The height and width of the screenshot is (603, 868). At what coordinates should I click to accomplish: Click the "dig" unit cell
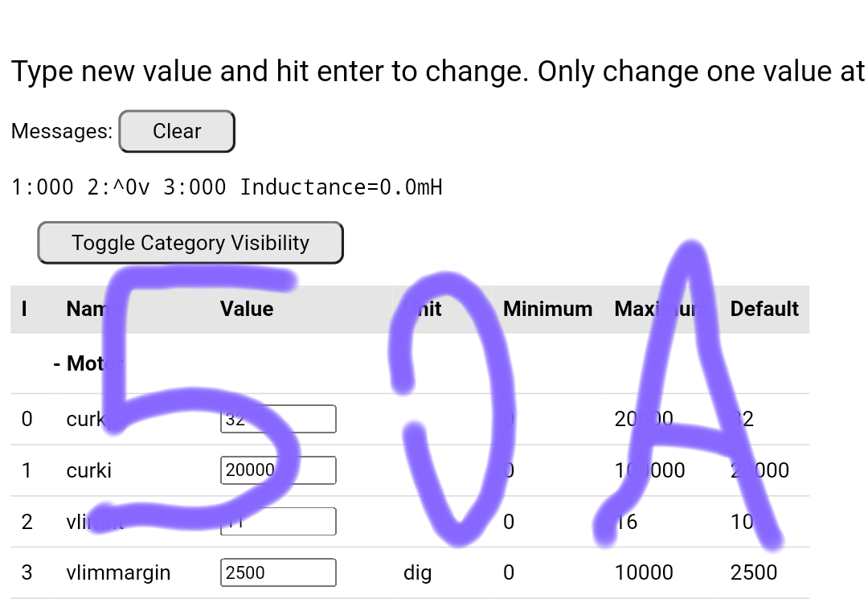(417, 572)
